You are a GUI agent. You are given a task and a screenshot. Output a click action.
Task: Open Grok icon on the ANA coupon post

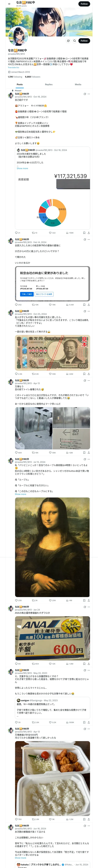pos(84,607)
